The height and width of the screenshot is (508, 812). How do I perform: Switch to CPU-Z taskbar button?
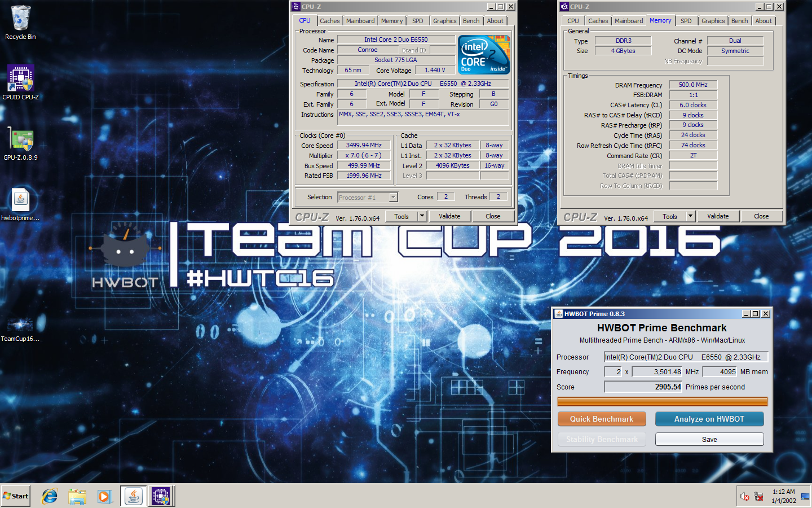[161, 496]
